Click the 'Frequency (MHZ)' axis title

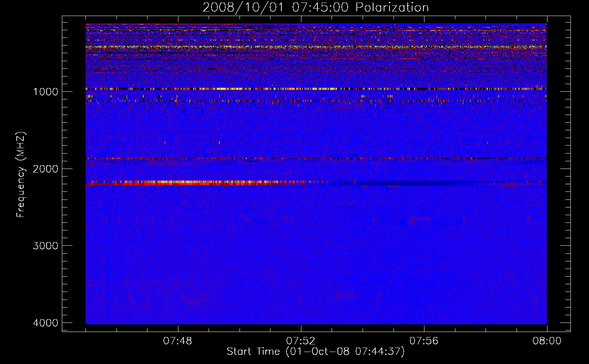click(21, 175)
